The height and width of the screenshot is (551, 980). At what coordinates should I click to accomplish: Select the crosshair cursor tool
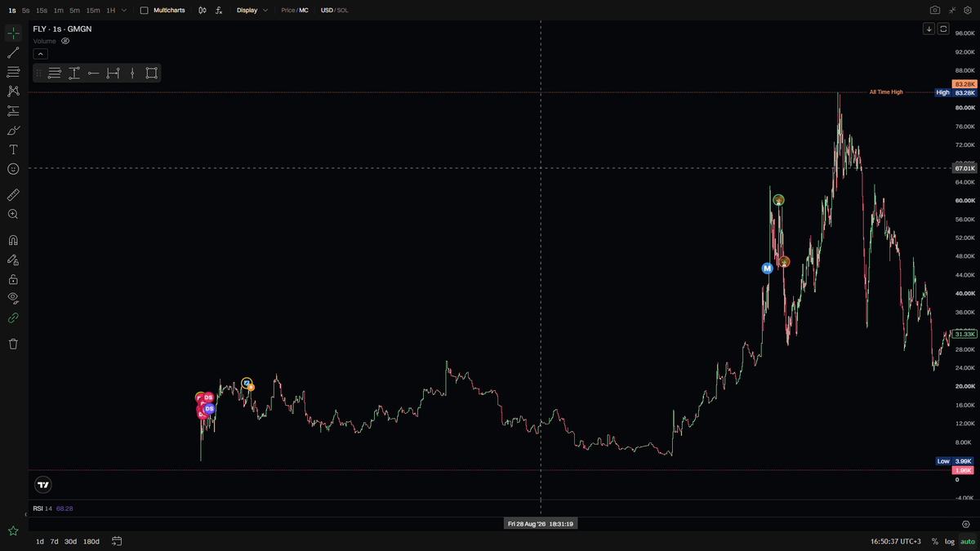(13, 33)
